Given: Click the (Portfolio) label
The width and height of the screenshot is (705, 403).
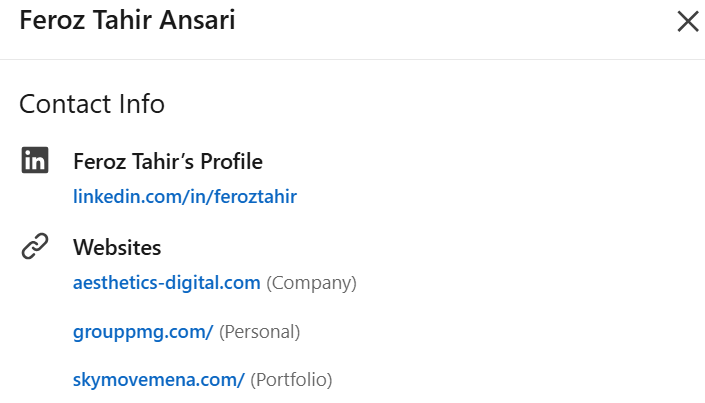Looking at the screenshot, I should pyautogui.click(x=291, y=380).
